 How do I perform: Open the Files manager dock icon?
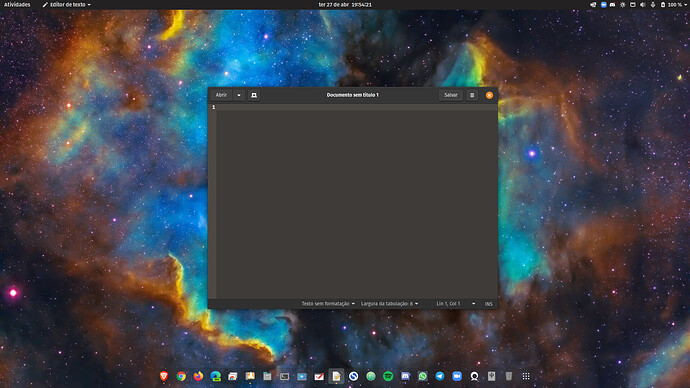point(267,376)
